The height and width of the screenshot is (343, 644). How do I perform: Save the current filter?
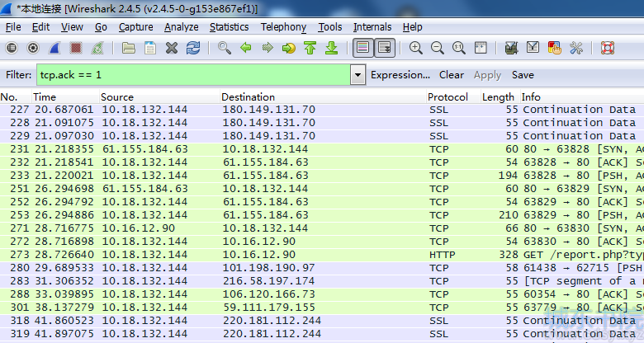click(x=523, y=75)
